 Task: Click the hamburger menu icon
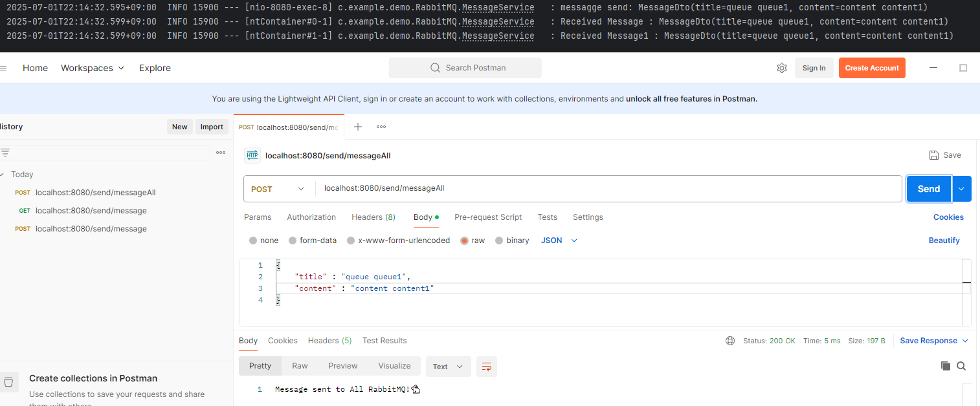coord(3,68)
